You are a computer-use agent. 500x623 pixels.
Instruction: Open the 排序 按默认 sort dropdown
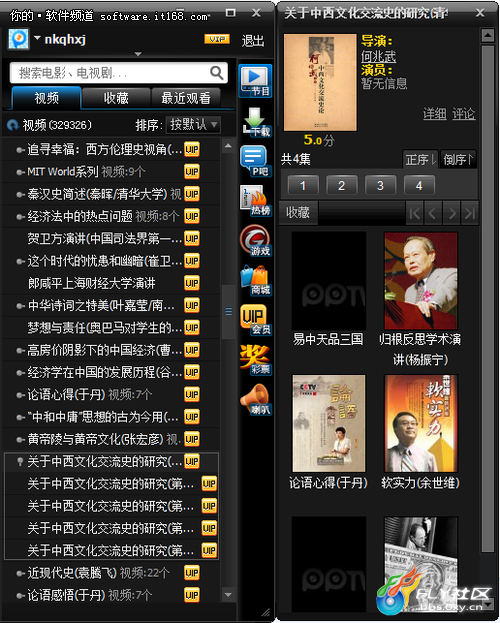(x=193, y=125)
